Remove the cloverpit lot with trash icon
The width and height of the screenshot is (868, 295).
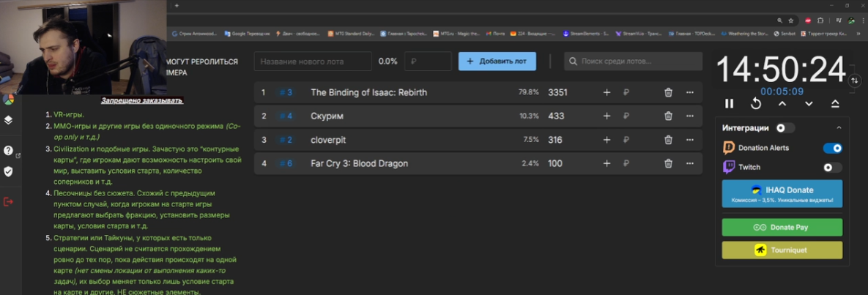click(668, 140)
